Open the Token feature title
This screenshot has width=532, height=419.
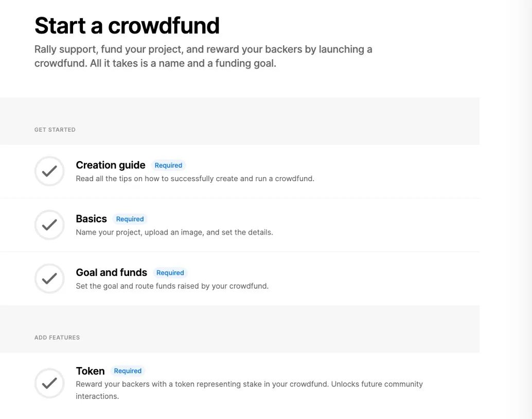click(90, 371)
